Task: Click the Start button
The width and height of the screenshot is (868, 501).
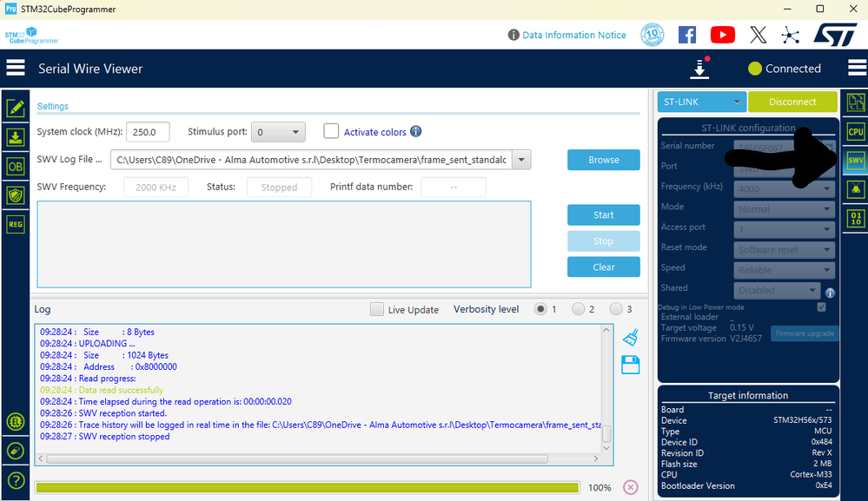Action: (x=603, y=215)
